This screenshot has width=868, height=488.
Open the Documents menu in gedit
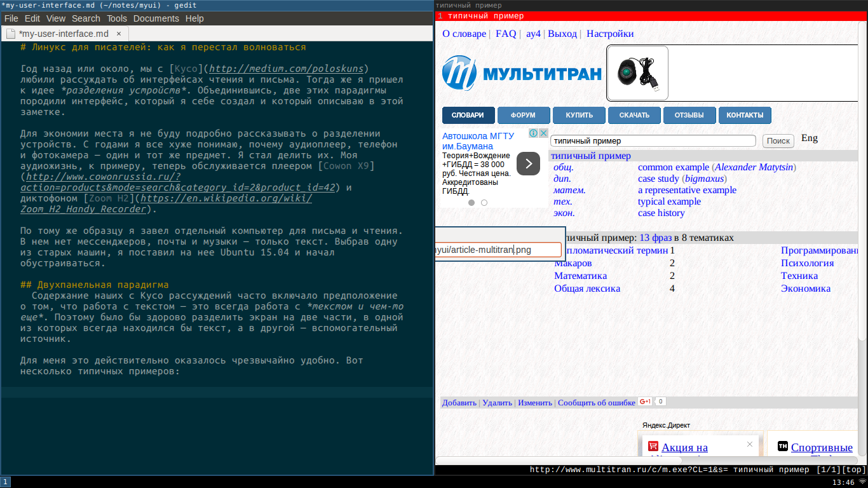[156, 18]
